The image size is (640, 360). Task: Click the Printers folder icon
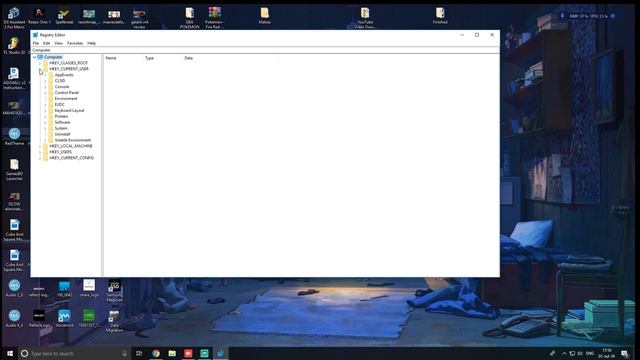[x=51, y=116]
